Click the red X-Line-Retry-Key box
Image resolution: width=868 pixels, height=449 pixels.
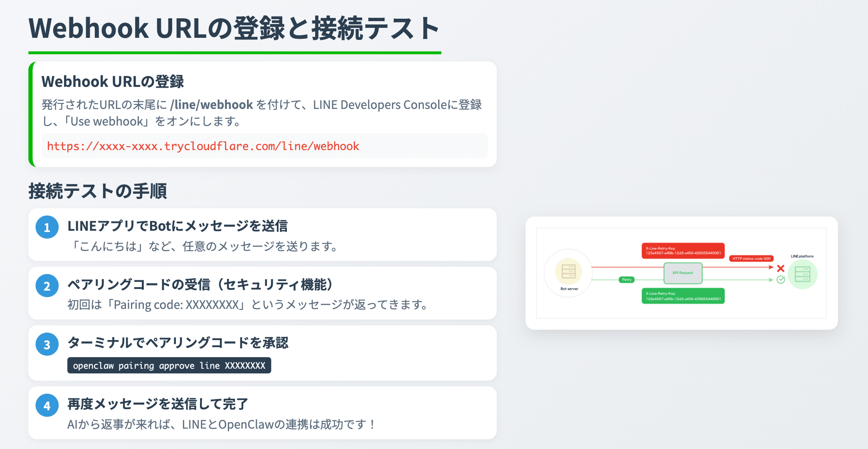683,251
